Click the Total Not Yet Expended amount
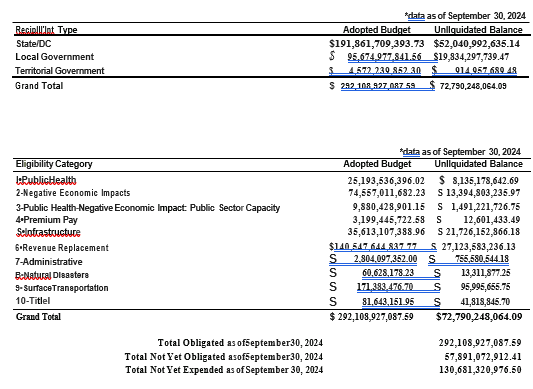Image resolution: width=533 pixels, height=389 pixels. (x=480, y=370)
